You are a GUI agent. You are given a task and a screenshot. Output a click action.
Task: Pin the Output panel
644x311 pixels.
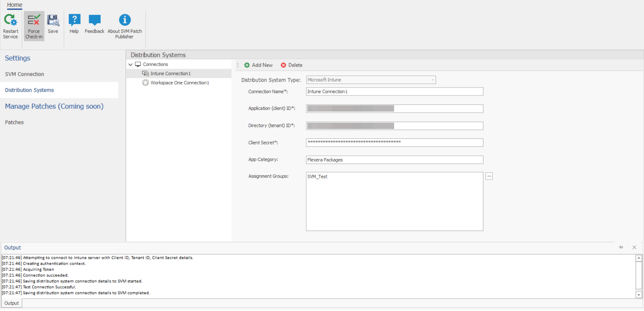pyautogui.click(x=621, y=247)
